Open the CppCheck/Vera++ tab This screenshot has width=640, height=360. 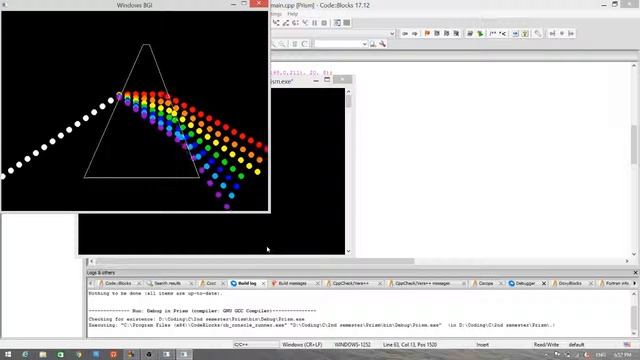[x=351, y=283]
